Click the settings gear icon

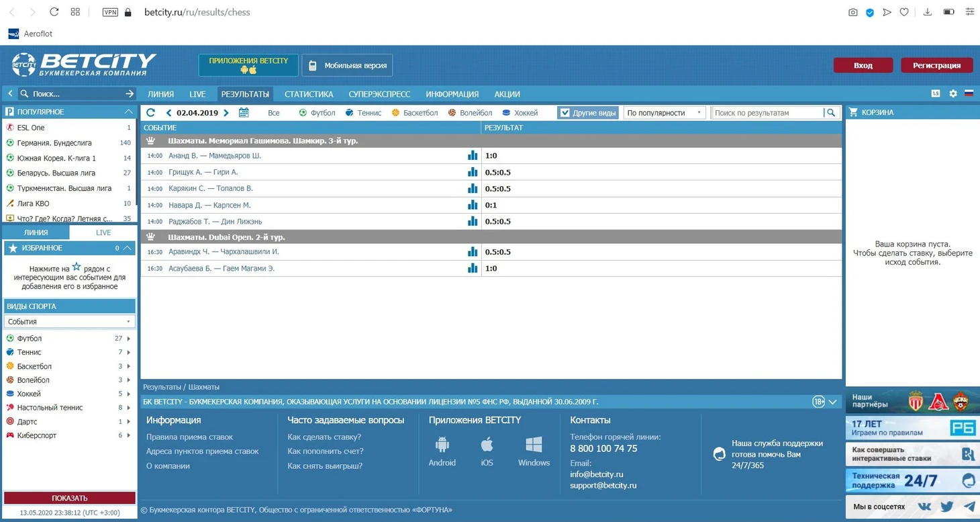pyautogui.click(x=952, y=94)
